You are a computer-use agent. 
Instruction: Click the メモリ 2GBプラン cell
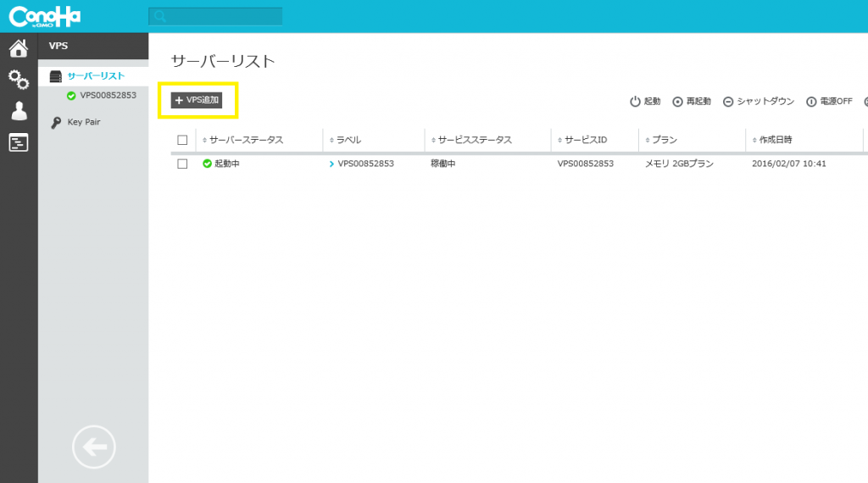(x=679, y=164)
